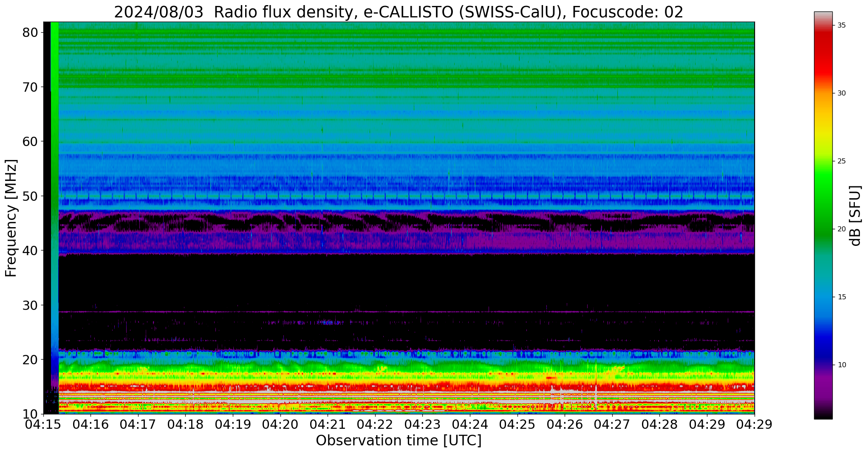This screenshot has width=868, height=453.
Task: Click the 04:26 time tick label
Action: coord(565,425)
